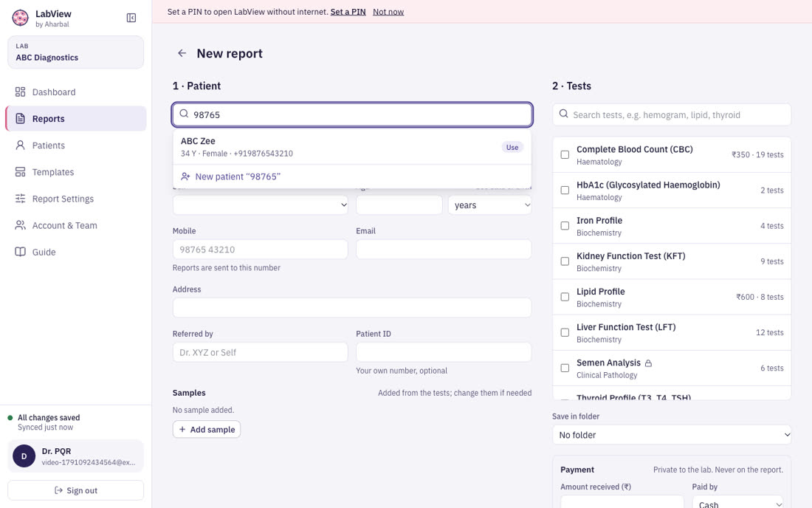Click the Search tests input field
This screenshot has height=508, width=812.
click(x=672, y=114)
